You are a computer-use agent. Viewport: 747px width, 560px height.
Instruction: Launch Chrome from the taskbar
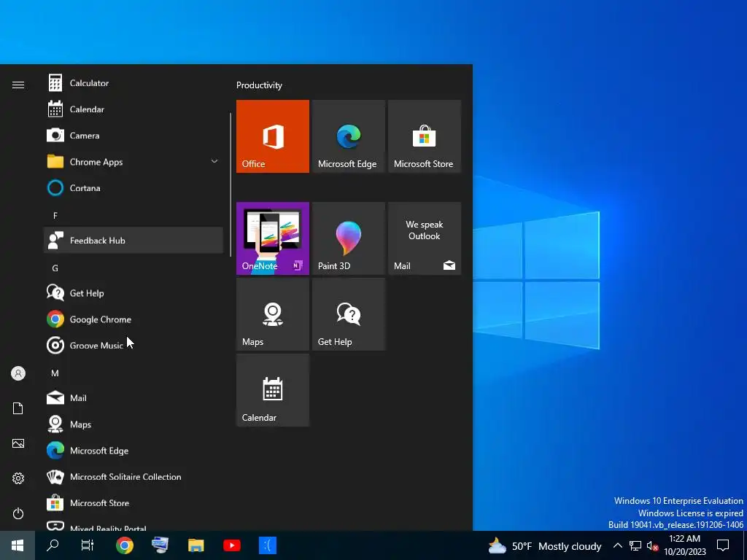[x=124, y=545]
